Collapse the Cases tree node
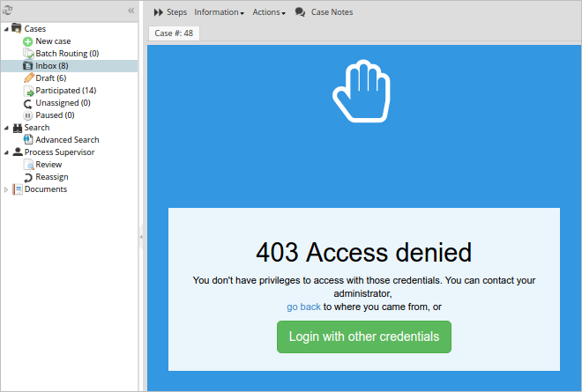Viewport: 582px width, 392px height. (x=7, y=29)
